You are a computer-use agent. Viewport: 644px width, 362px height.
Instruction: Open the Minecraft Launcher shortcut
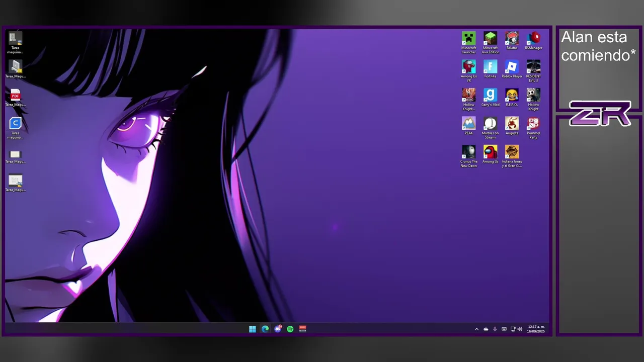coord(468,43)
